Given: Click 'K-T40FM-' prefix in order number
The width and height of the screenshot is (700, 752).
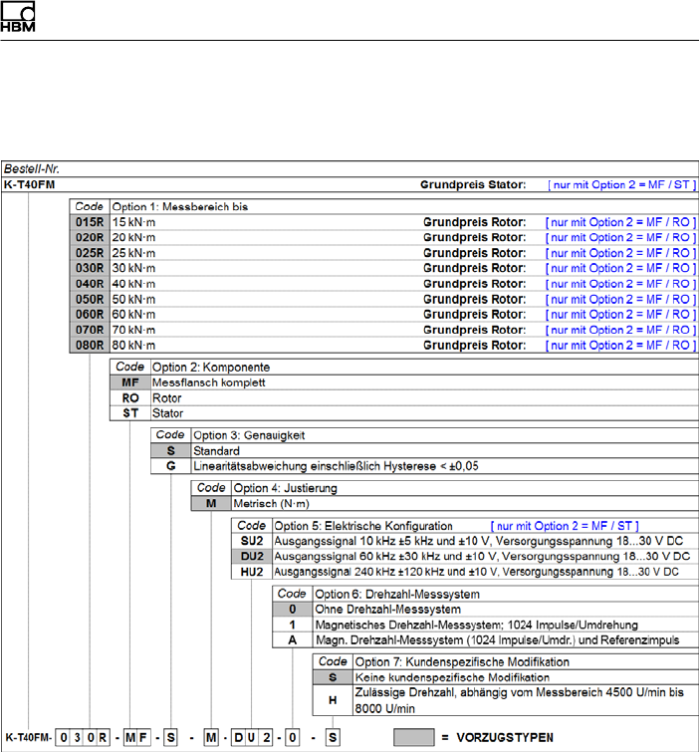Looking at the screenshot, I should click(28, 737).
